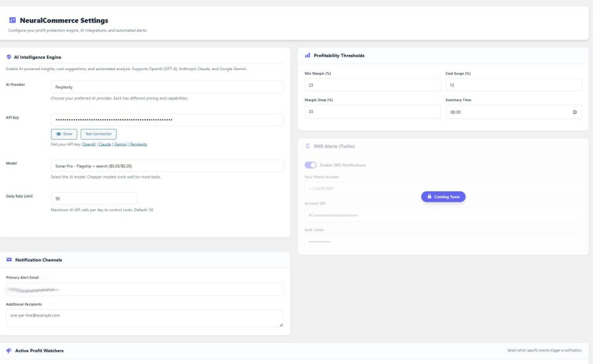
Task: Open the AI Provider dropdown
Action: click(167, 87)
